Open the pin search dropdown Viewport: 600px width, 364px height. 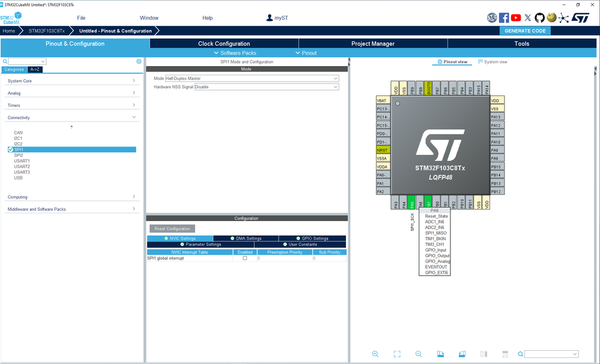pyautogui.click(x=574, y=354)
